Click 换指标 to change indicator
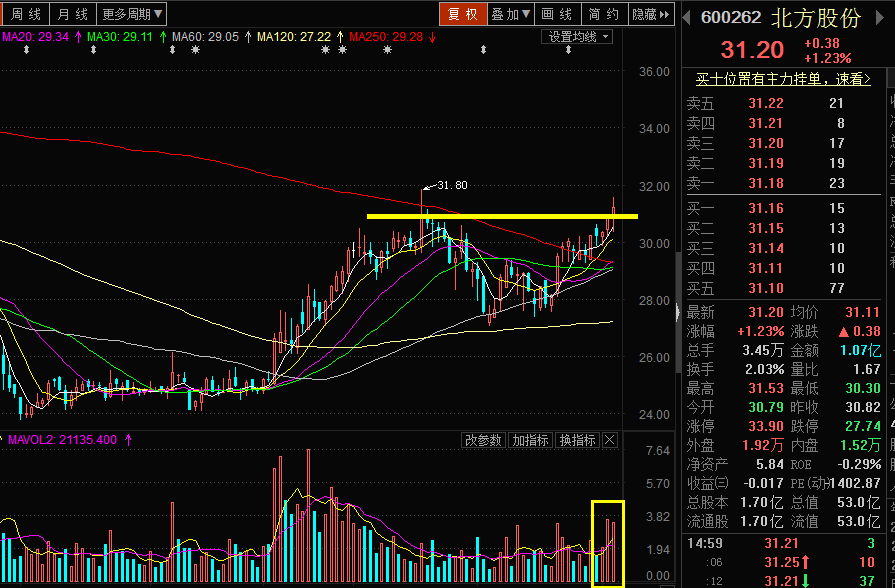The image size is (895, 588). click(x=577, y=440)
